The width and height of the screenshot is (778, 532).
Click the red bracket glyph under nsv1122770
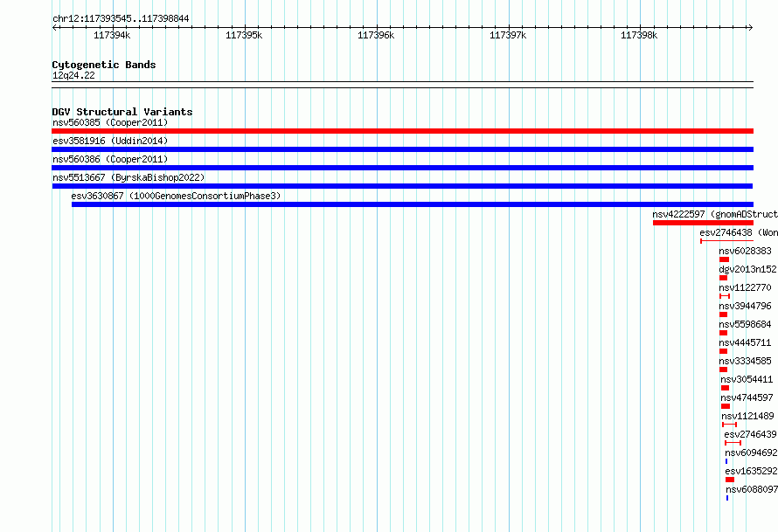(725, 296)
